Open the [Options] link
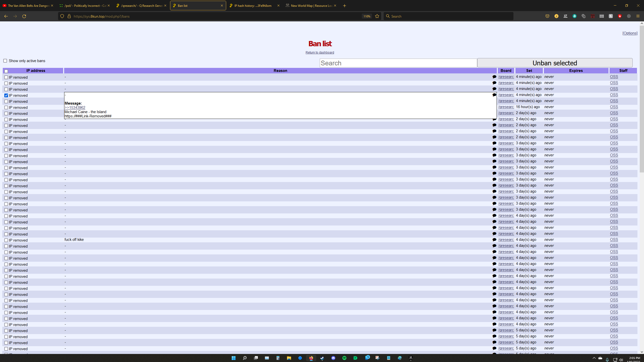 point(630,33)
